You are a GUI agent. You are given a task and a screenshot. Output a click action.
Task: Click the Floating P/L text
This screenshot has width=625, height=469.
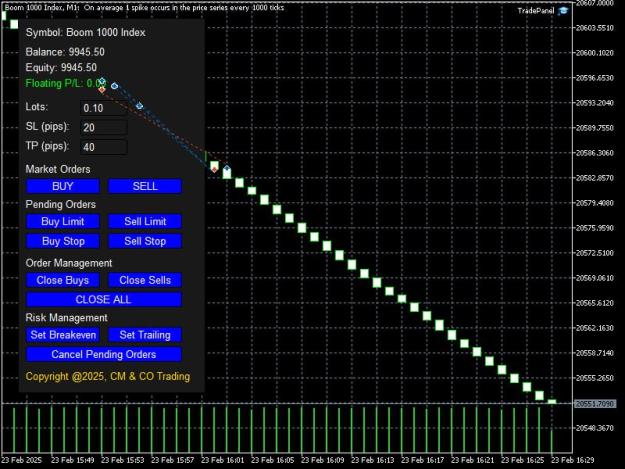coord(62,83)
